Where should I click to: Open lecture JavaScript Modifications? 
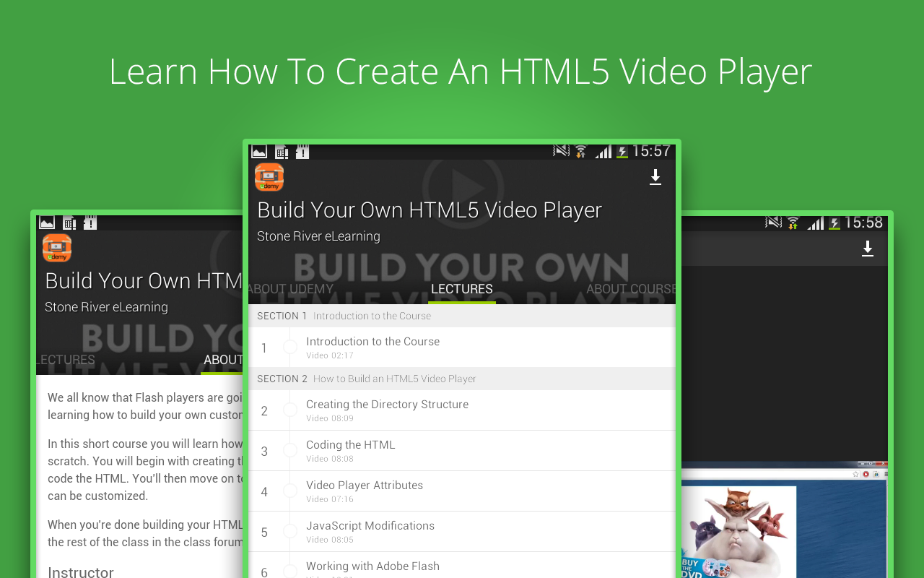point(462,532)
